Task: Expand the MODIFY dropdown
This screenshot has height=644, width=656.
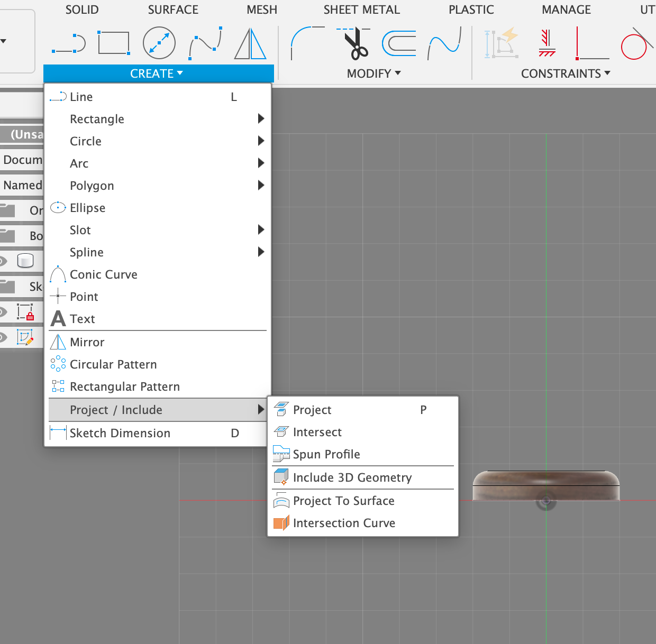Action: (x=373, y=73)
